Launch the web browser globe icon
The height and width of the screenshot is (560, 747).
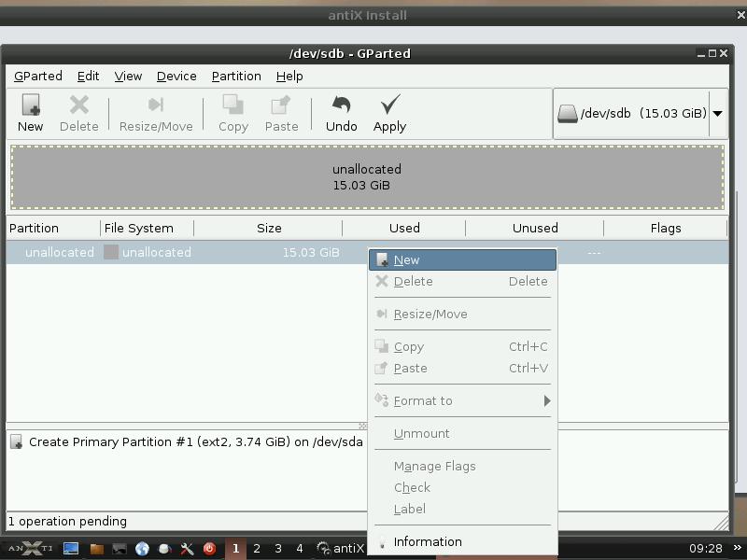142,549
